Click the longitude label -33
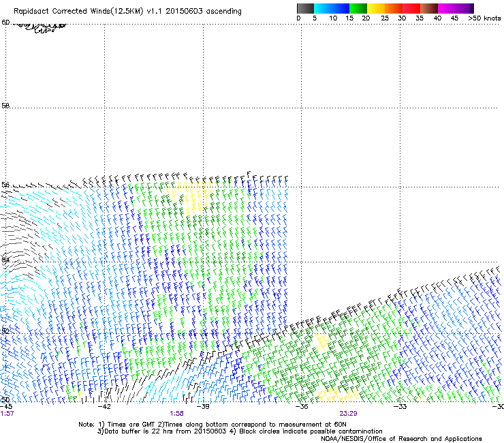Viewport: 504px width, 443px height. [x=400, y=406]
